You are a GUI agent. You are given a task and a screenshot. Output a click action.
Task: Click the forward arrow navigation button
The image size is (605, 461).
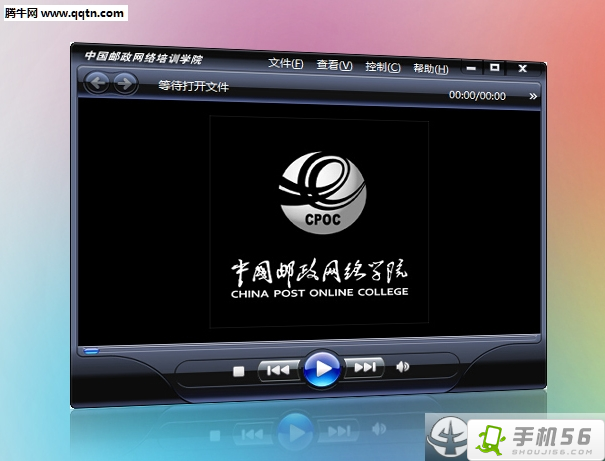[x=125, y=83]
